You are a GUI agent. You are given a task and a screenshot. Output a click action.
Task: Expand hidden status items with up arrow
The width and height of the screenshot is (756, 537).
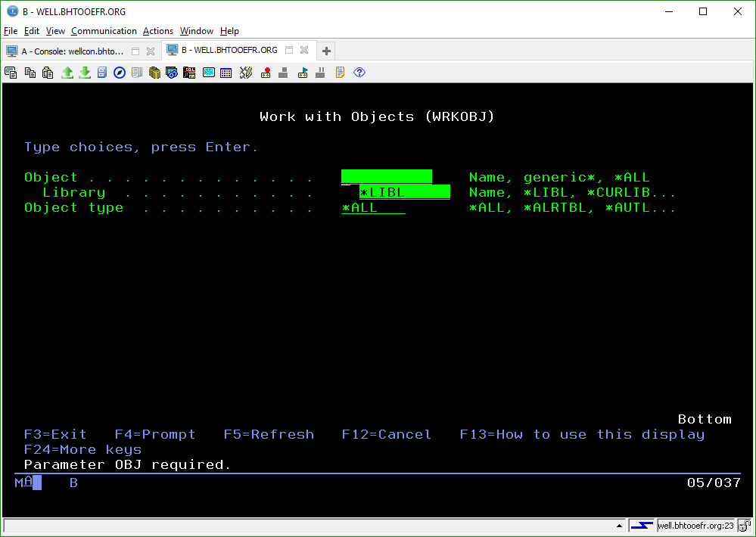pyautogui.click(x=619, y=525)
